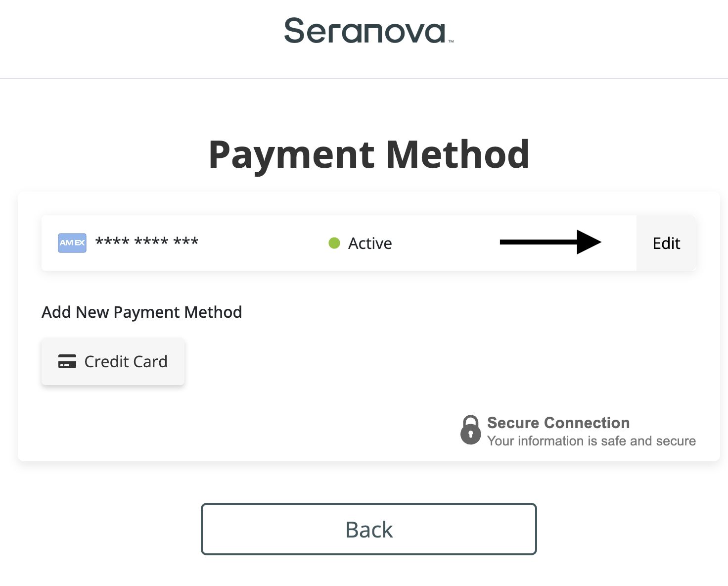Click the black arrow pointing to Edit
The width and height of the screenshot is (728, 586).
point(550,242)
